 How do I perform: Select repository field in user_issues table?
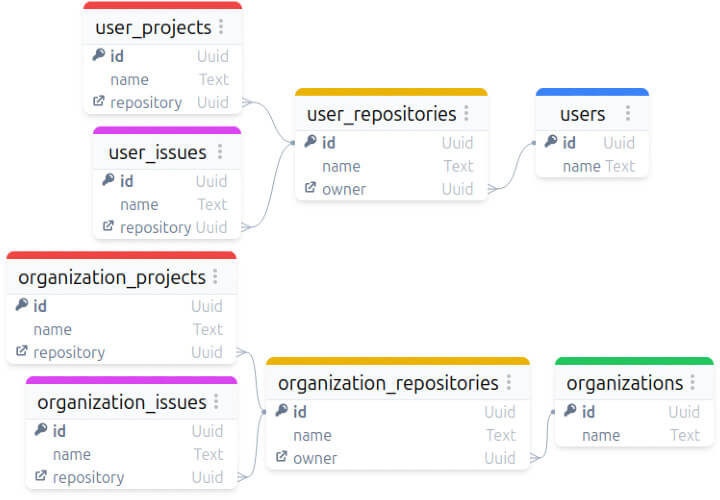click(x=155, y=227)
